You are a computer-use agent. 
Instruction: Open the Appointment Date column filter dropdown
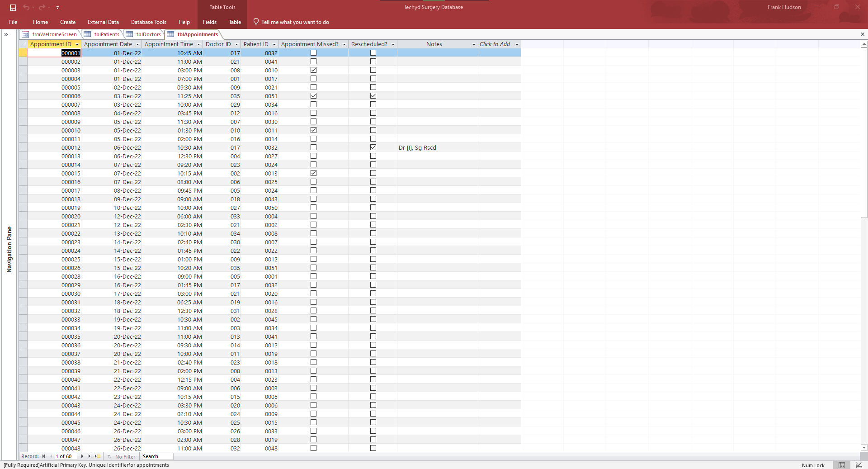(x=138, y=44)
